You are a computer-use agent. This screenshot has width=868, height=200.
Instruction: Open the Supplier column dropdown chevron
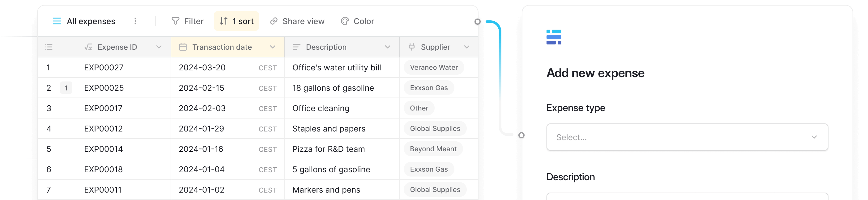tap(467, 47)
